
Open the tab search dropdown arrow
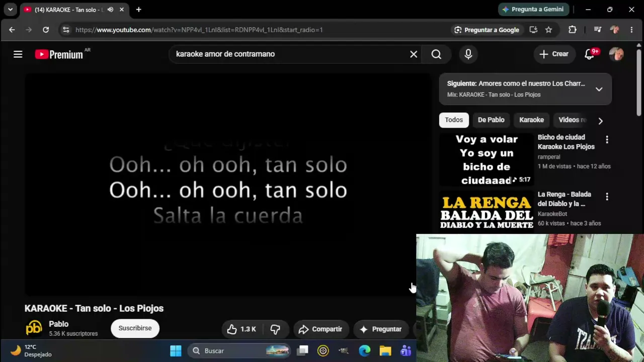pos(10,10)
